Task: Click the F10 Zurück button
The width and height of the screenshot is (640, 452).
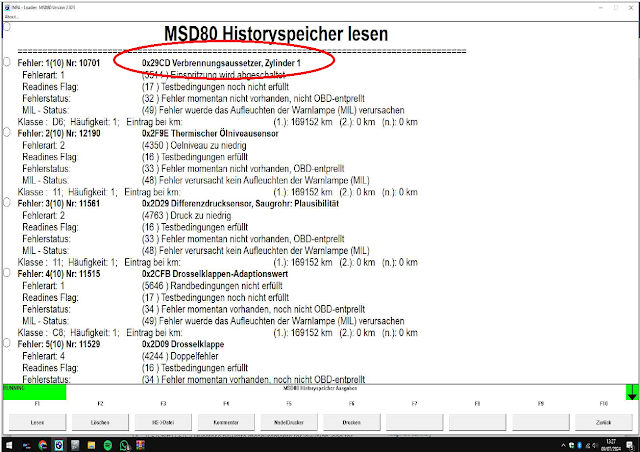Action: pyautogui.click(x=604, y=422)
